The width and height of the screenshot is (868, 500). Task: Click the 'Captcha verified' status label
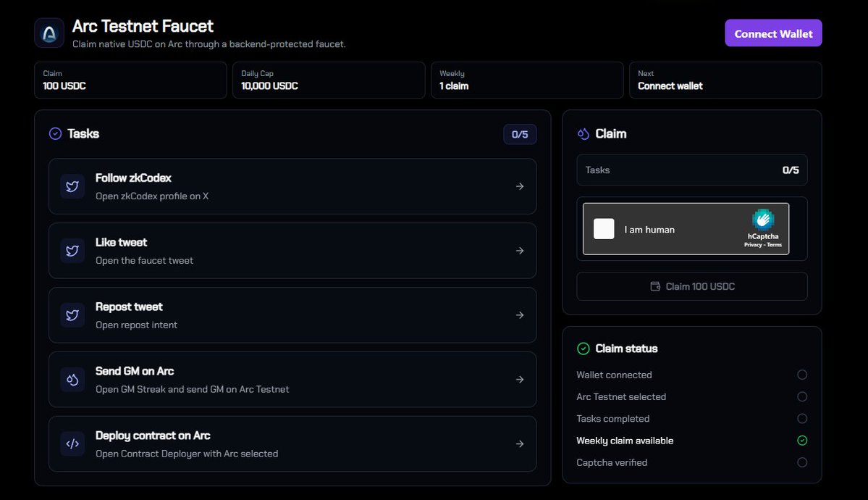612,462
